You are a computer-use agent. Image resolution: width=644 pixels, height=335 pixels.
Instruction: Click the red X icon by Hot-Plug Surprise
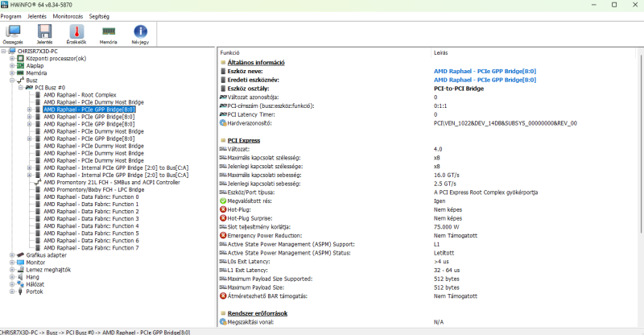tap(223, 218)
